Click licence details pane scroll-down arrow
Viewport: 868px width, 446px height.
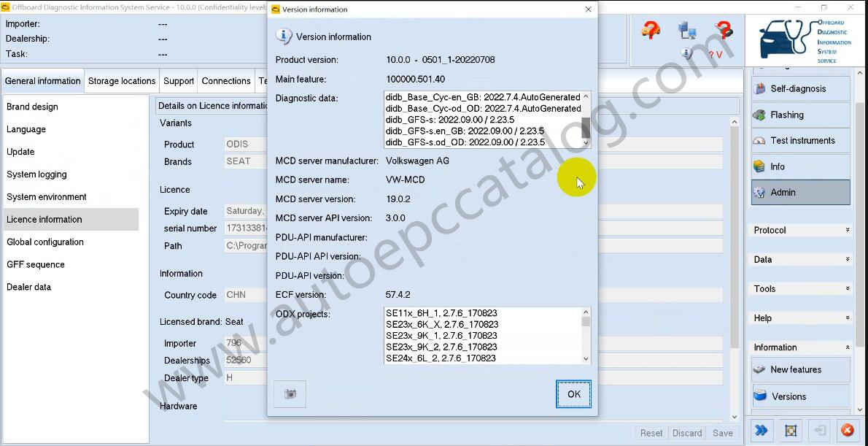[x=735, y=418]
